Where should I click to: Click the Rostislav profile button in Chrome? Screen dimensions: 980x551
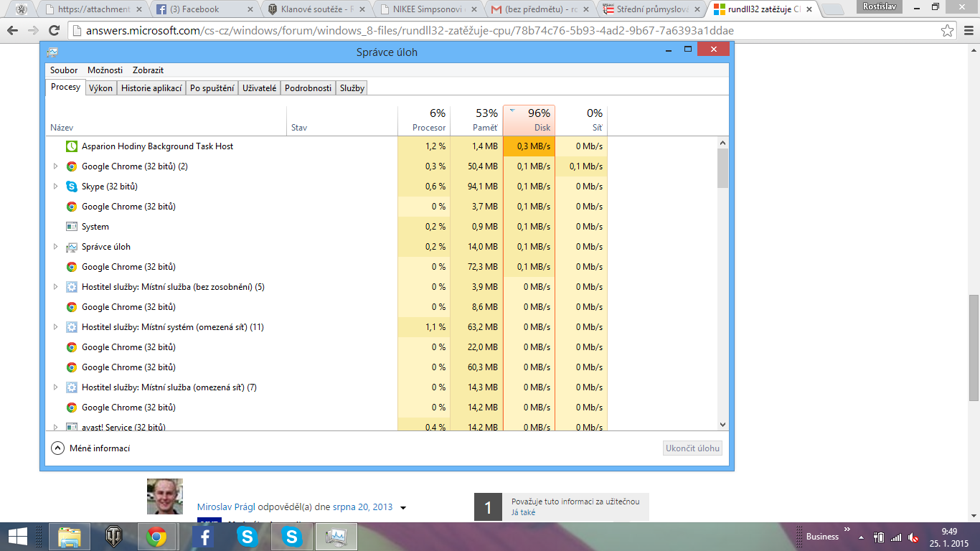[x=880, y=6]
